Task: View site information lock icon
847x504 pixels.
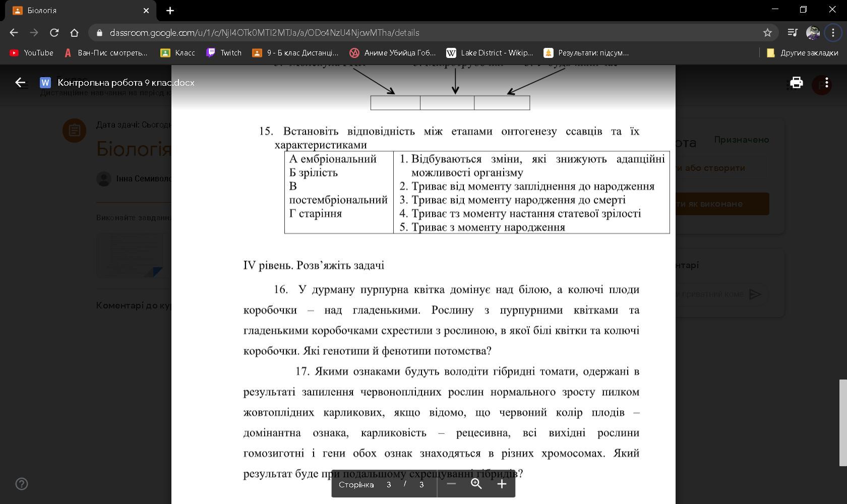Action: pyautogui.click(x=99, y=33)
